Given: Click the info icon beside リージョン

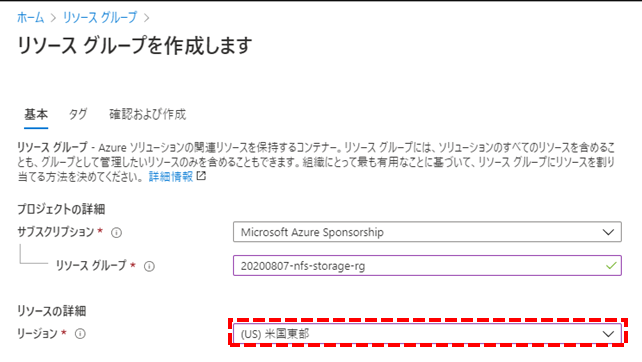Looking at the screenshot, I should (x=80, y=334).
